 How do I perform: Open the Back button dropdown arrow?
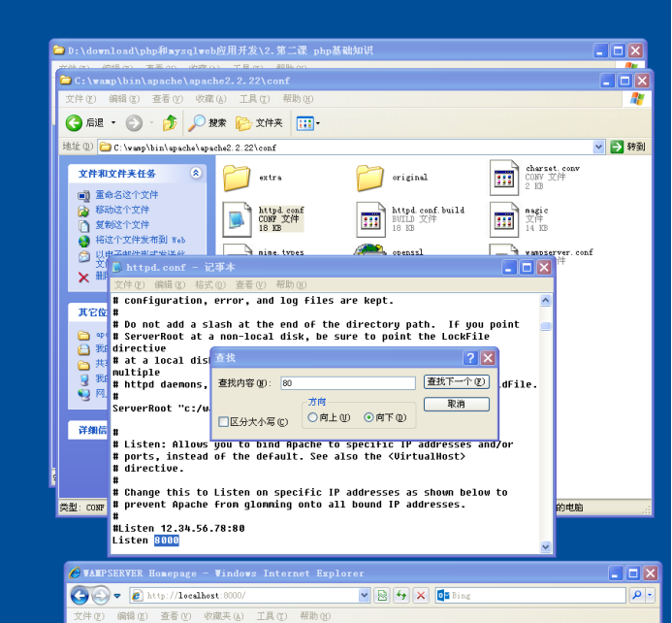coord(113,123)
